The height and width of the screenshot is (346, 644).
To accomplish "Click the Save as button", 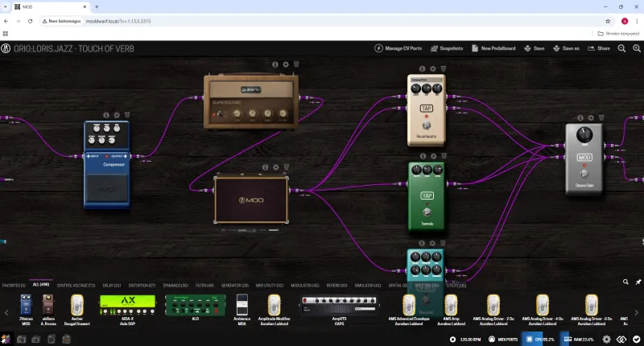I will [567, 48].
